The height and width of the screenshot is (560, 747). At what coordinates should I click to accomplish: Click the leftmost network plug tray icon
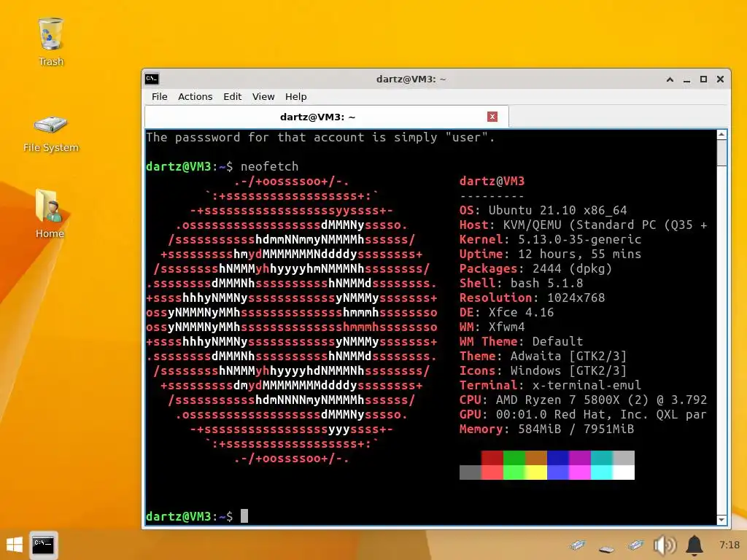[578, 545]
